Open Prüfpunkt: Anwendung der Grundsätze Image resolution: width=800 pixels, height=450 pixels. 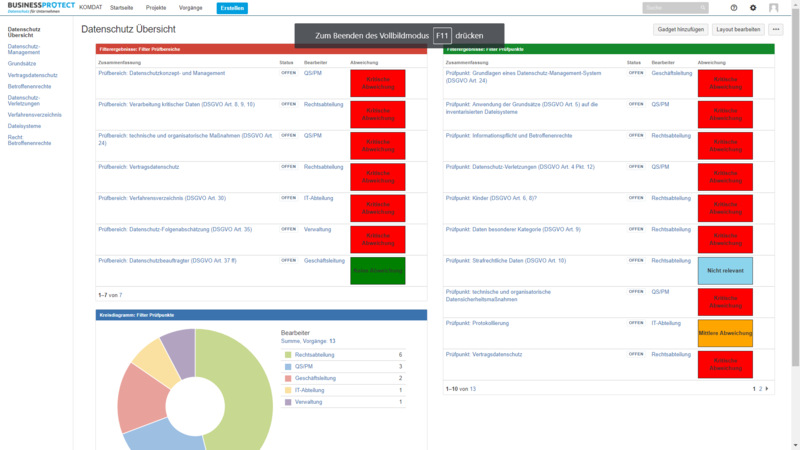(521, 108)
